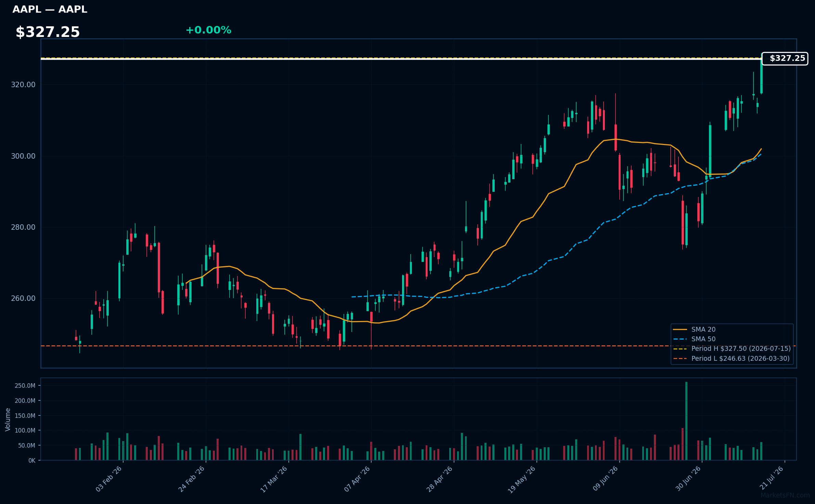815x504 pixels.
Task: Click the 03 Feb '26 date label
Action: [x=109, y=479]
